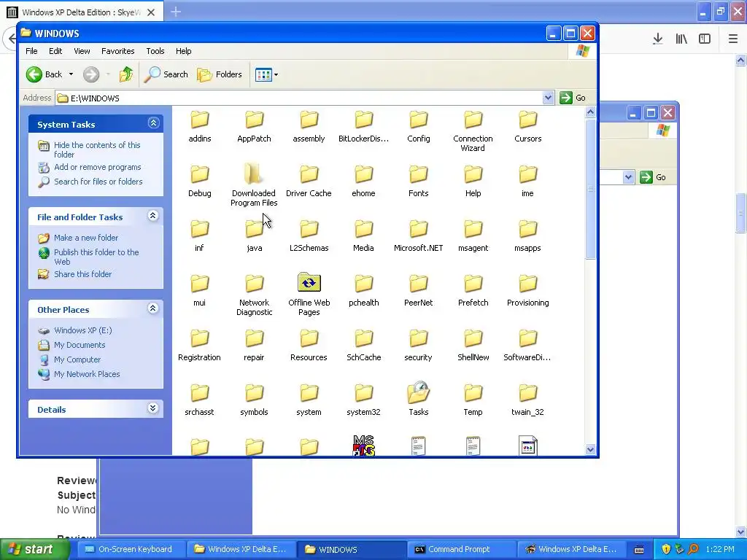Open the View menu
This screenshot has height=560, width=747.
pos(82,51)
